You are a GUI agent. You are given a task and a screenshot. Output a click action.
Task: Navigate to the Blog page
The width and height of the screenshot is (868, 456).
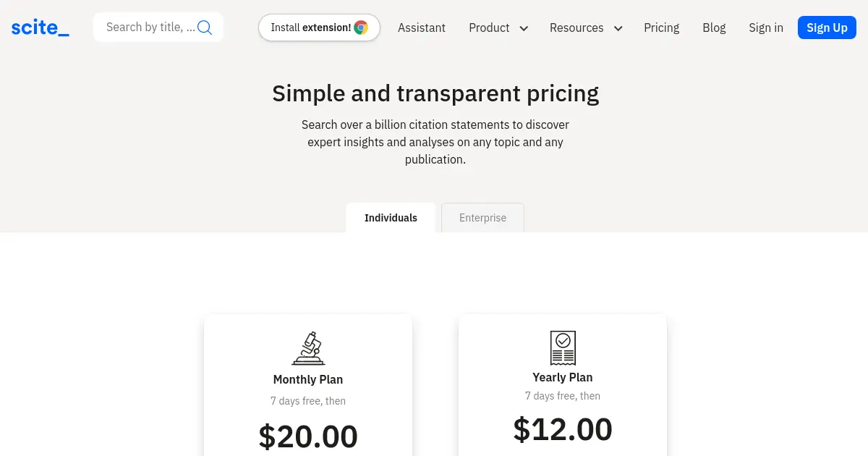point(714,28)
